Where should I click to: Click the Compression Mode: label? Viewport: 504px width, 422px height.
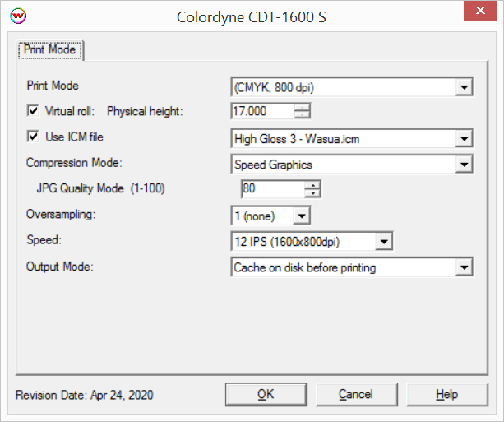tap(74, 163)
